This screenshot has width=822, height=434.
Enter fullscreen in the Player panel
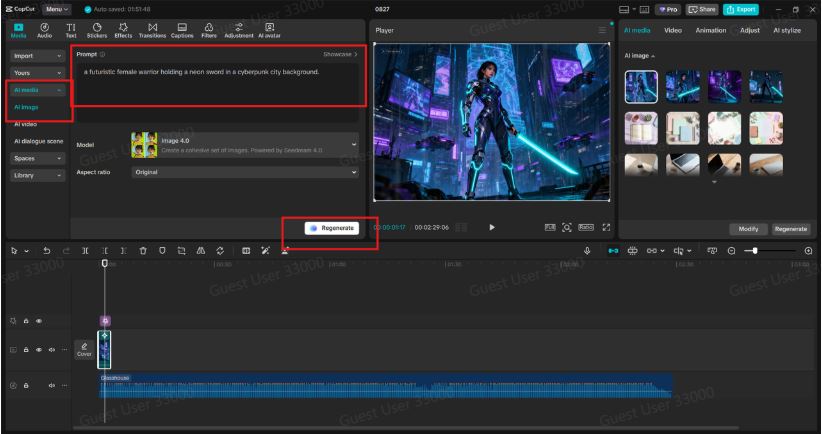tap(603, 227)
